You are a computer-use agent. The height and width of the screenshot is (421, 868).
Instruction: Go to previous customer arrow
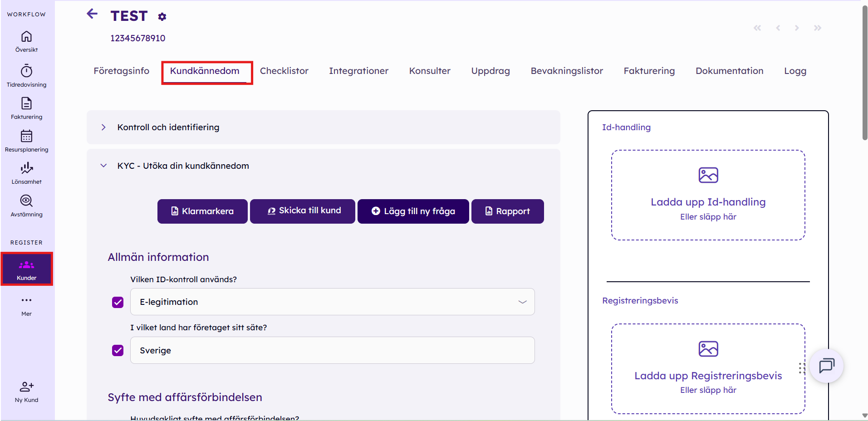point(778,28)
